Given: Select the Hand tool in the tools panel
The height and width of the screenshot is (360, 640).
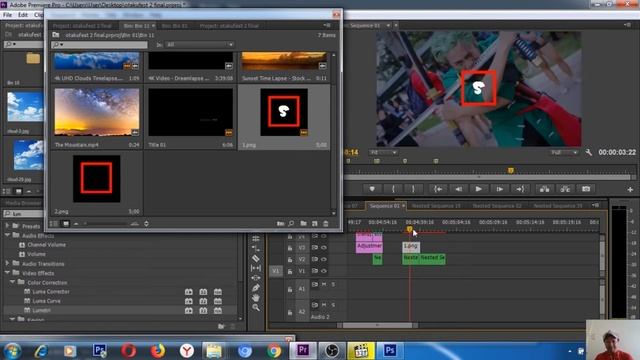Looking at the screenshot, I should 256,298.
